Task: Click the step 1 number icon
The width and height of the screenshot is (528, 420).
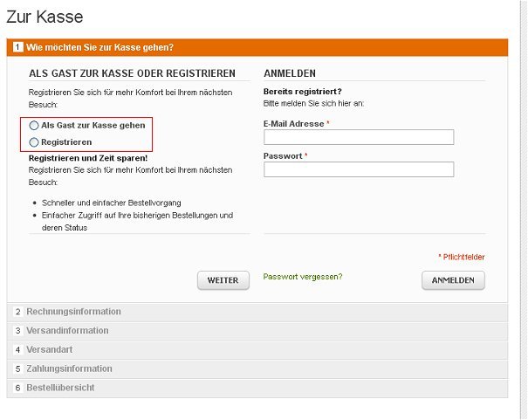Action: (x=17, y=47)
